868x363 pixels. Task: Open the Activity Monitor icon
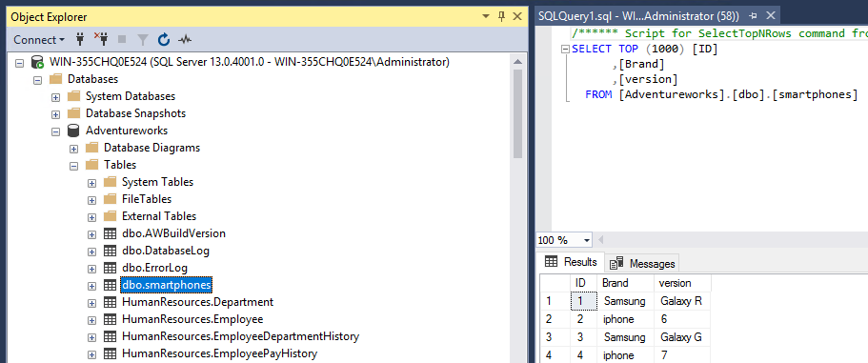(185, 40)
